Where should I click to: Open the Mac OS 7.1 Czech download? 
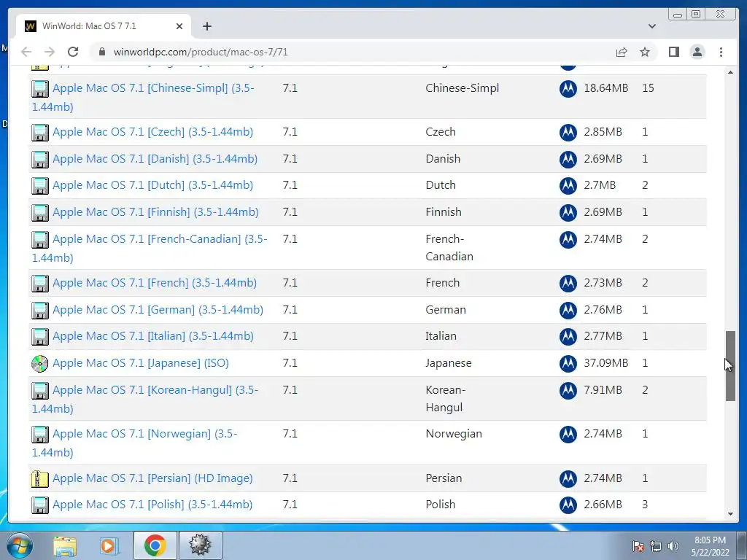click(152, 132)
